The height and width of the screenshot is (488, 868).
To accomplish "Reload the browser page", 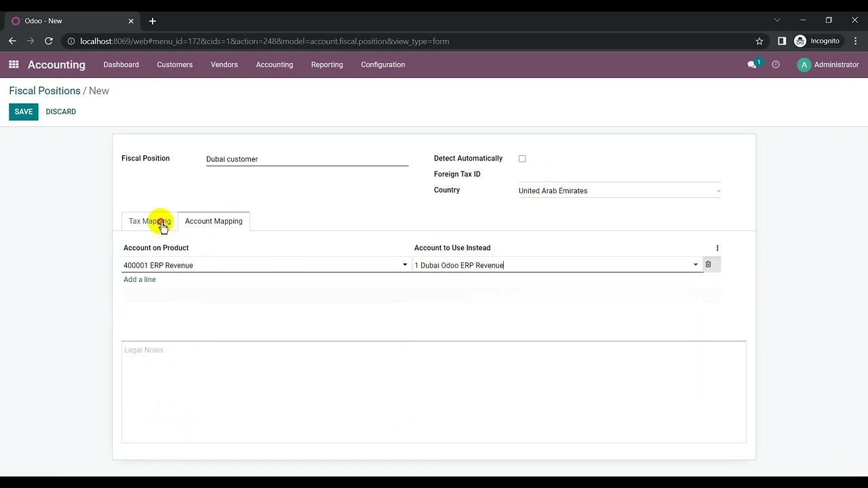I will coord(49,41).
